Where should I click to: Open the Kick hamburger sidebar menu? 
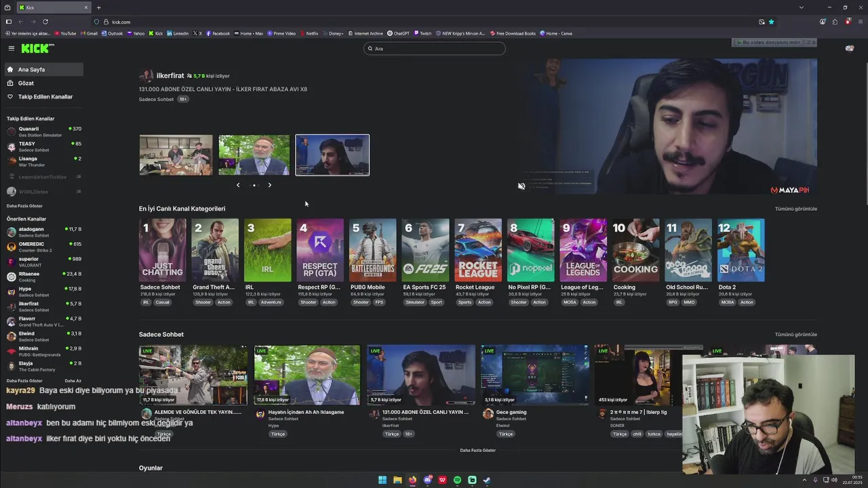[x=12, y=48]
